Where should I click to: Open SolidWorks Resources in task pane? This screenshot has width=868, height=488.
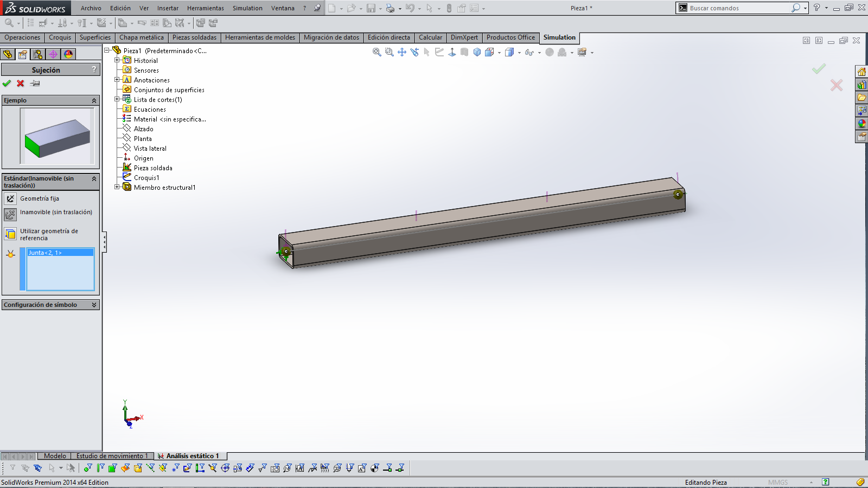861,72
